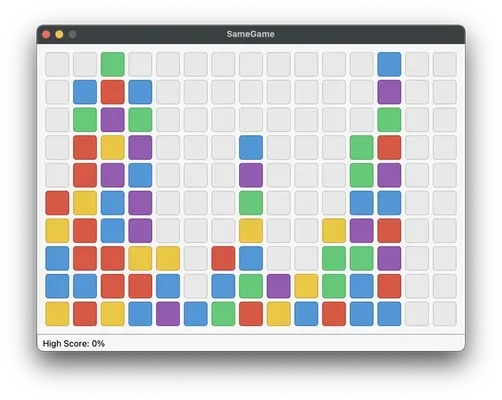Click the red tile in the fifth row
Image resolution: width=502 pixels, height=400 pixels.
coord(85,175)
